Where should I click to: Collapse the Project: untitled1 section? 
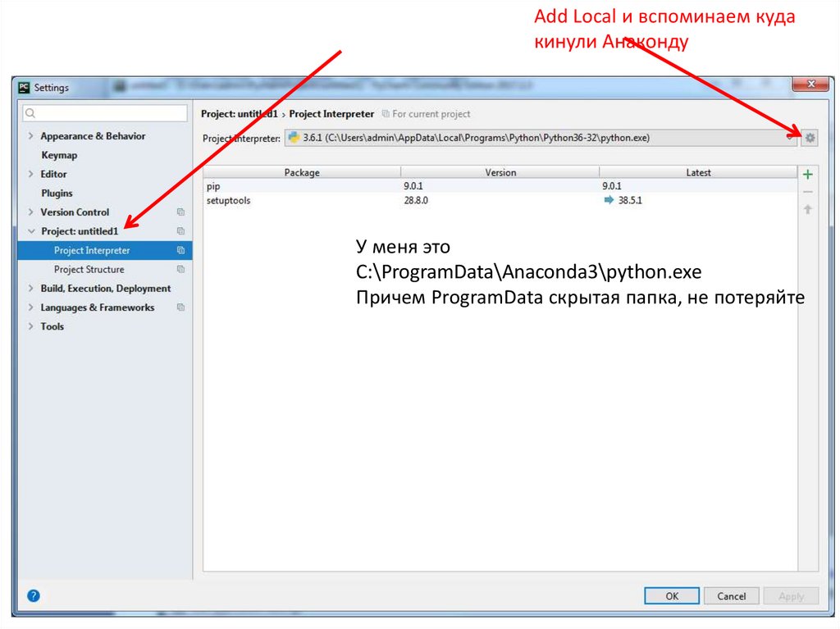30,231
